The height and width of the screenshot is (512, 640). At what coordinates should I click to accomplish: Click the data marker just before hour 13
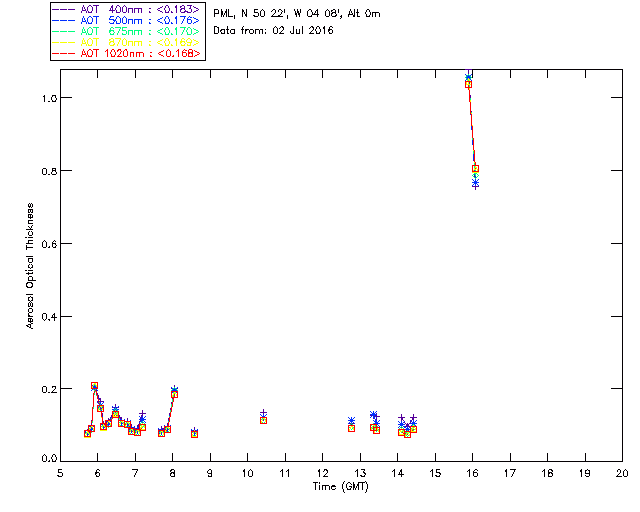click(351, 428)
